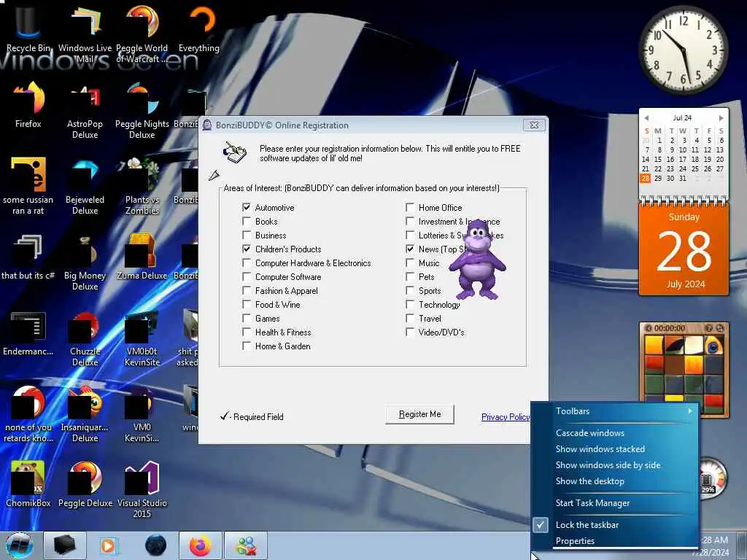The width and height of the screenshot is (747, 560).
Task: Choose Cascade windows from context menu
Action: pyautogui.click(x=614, y=433)
